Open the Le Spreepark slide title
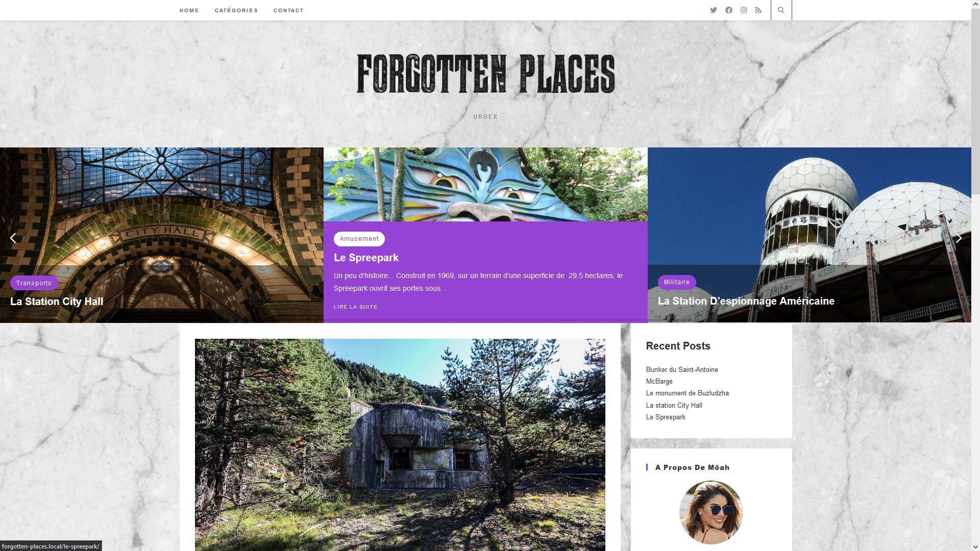This screenshot has width=980, height=551. coord(366,258)
